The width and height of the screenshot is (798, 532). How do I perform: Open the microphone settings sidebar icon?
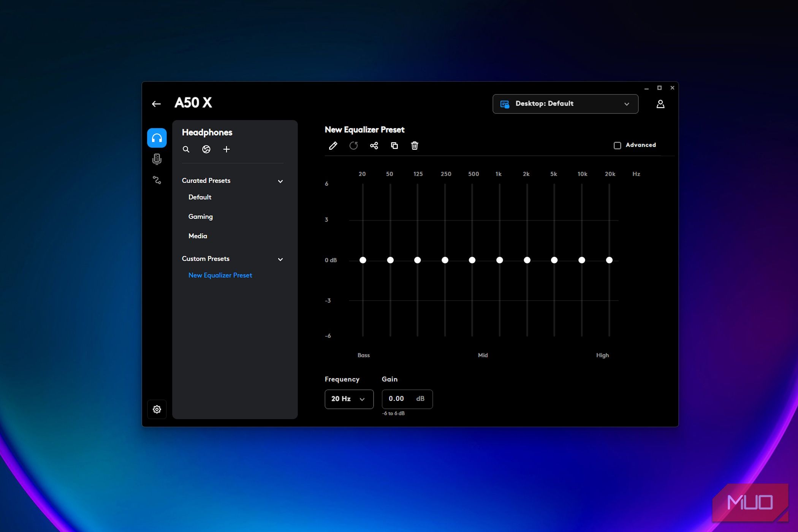click(x=157, y=159)
